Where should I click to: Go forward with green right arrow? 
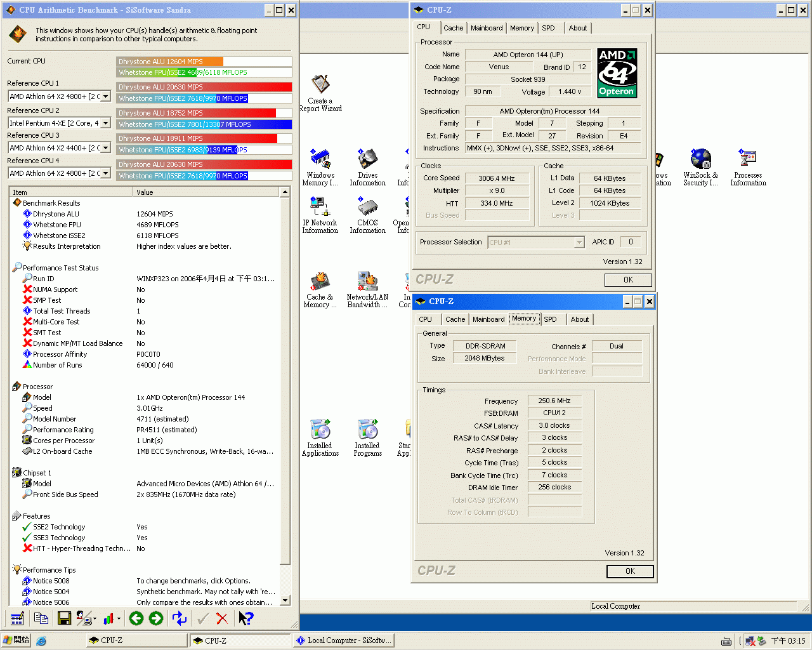pyautogui.click(x=156, y=618)
